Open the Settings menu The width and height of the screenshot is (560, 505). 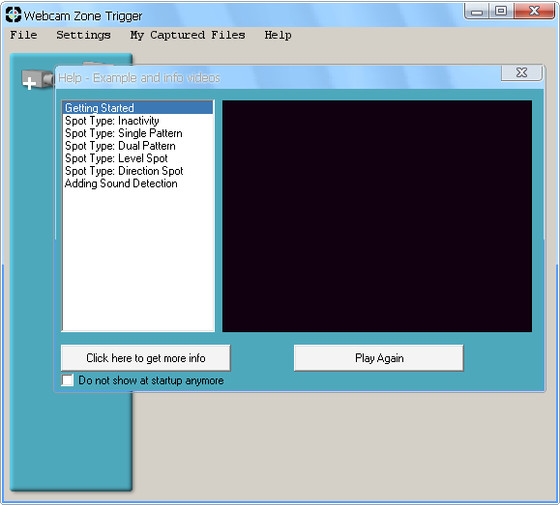point(83,35)
